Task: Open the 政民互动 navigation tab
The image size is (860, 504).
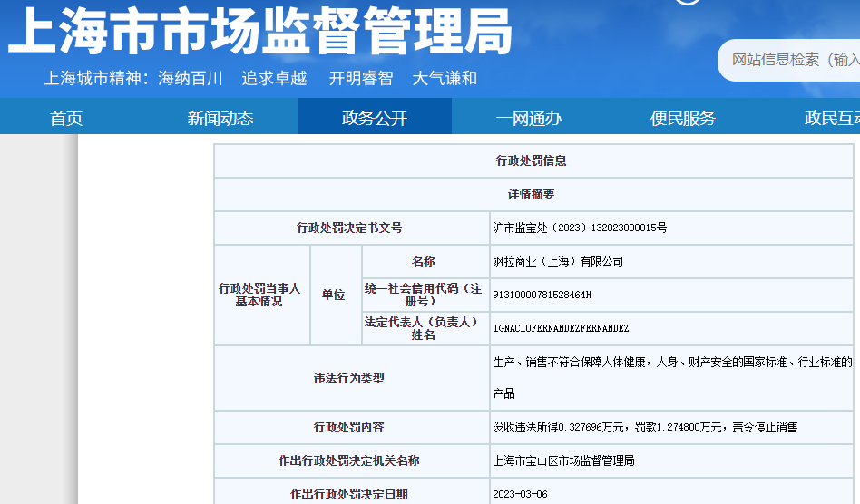Action: coord(832,118)
